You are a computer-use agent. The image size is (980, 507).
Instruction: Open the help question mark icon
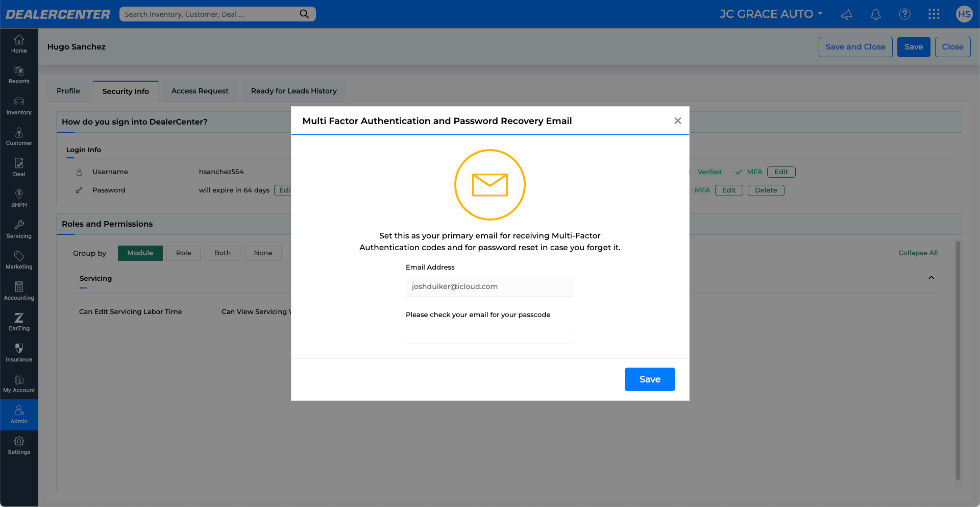905,14
